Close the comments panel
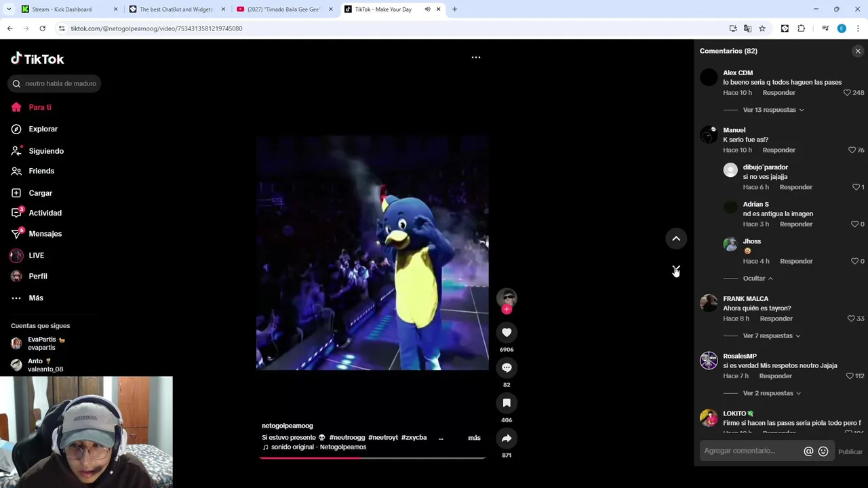This screenshot has width=868, height=488. point(858,51)
